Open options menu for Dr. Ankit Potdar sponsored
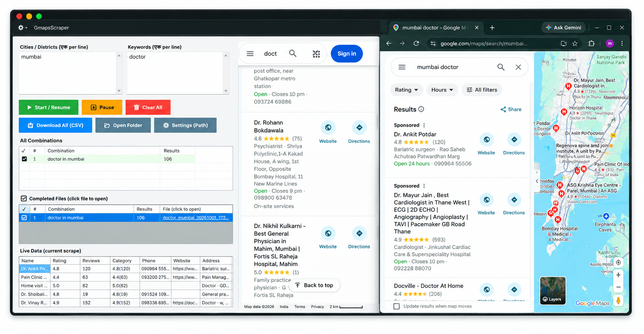 (x=424, y=125)
